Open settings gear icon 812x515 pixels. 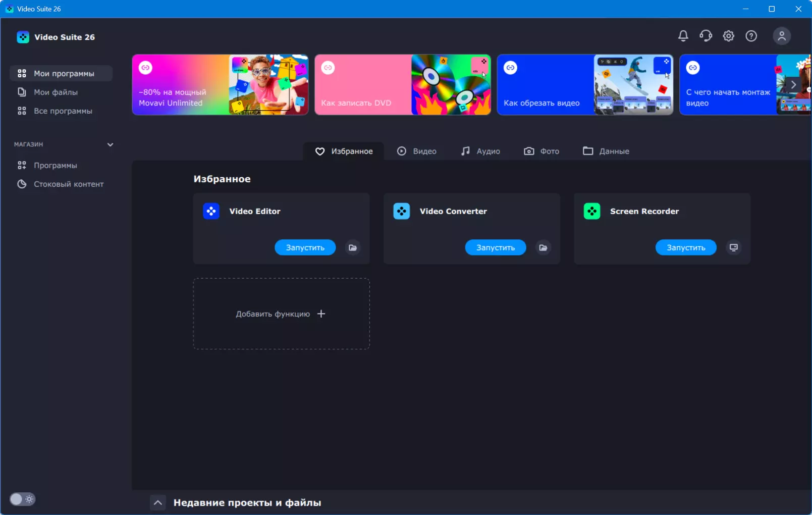pyautogui.click(x=728, y=36)
